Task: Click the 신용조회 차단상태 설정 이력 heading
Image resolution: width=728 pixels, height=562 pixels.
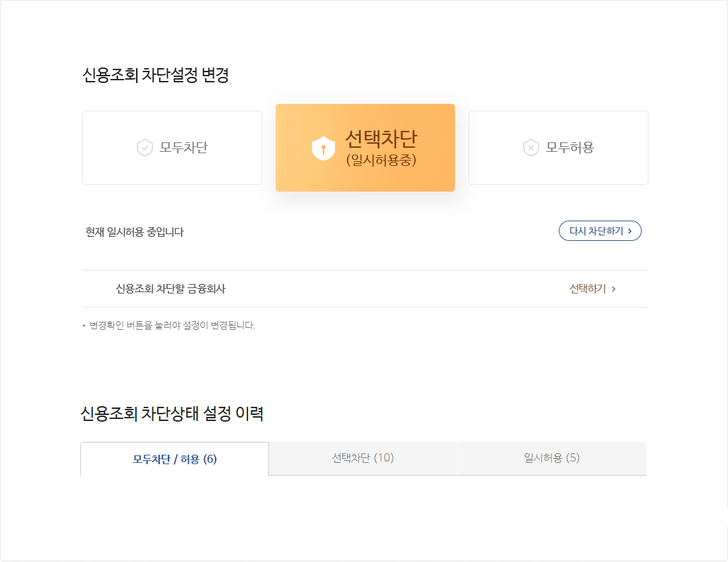Action: point(172,414)
